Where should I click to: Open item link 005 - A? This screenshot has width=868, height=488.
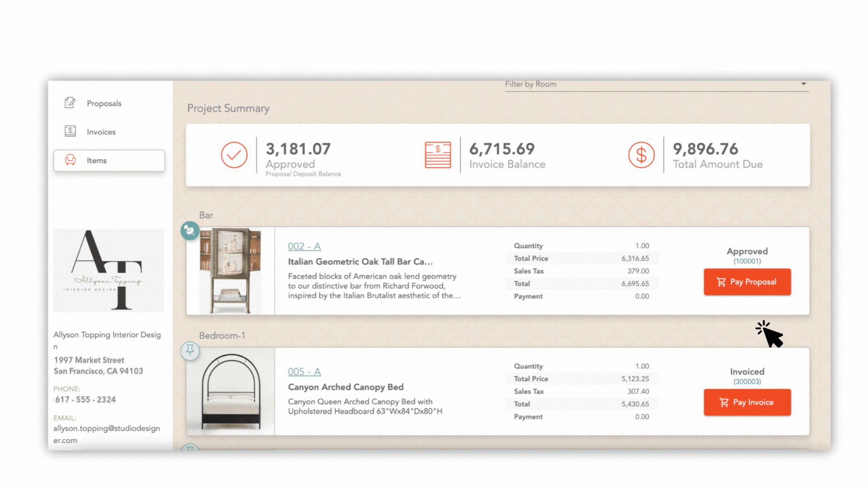[304, 371]
